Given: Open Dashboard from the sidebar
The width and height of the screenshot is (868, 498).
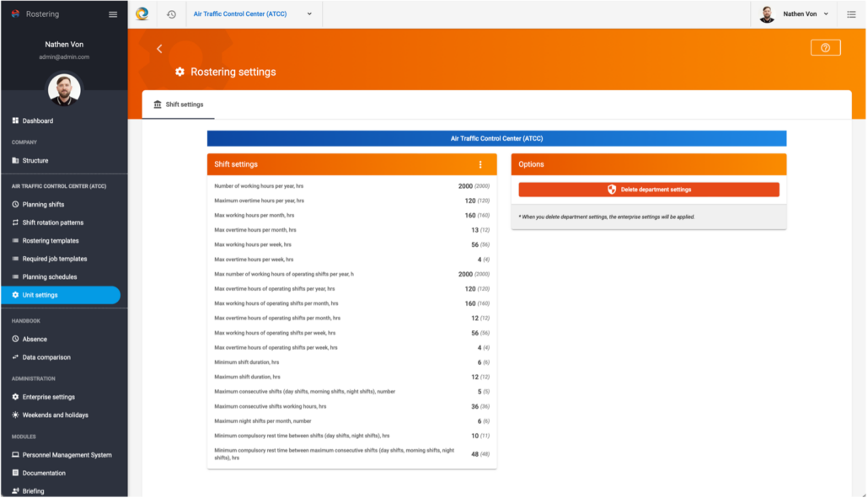Looking at the screenshot, I should [x=37, y=120].
